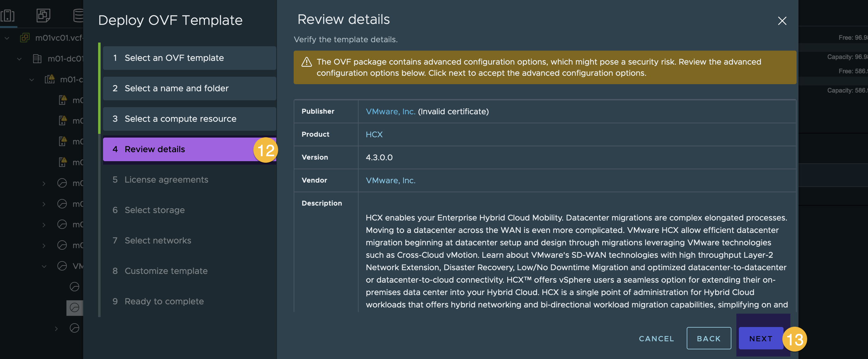Select step 5 License agreements
This screenshot has width=868, height=359.
tap(160, 180)
